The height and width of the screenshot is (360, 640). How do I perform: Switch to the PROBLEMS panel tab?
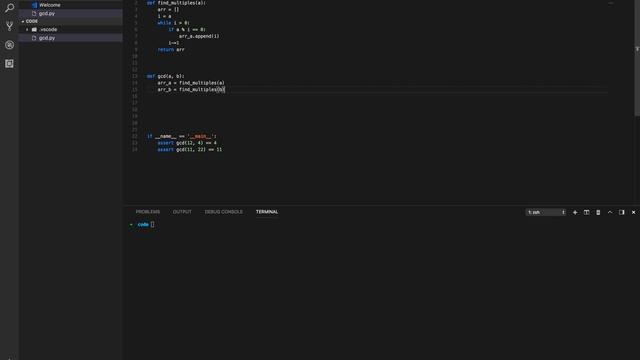(148, 212)
